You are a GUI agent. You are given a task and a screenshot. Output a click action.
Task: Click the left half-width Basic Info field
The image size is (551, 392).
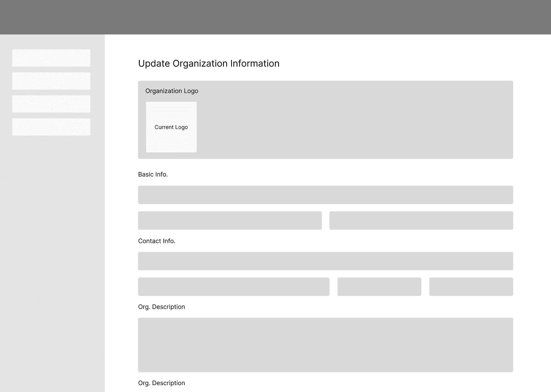coord(230,220)
